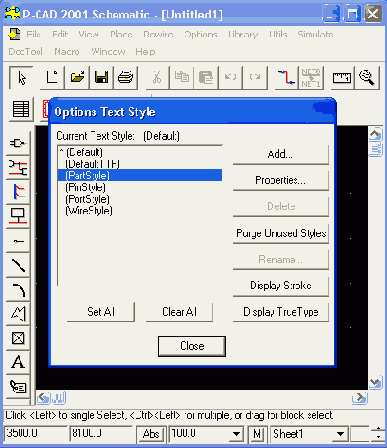This screenshot has width=387, height=448.
Task: Toggle the M macro record button
Action: pos(257,434)
